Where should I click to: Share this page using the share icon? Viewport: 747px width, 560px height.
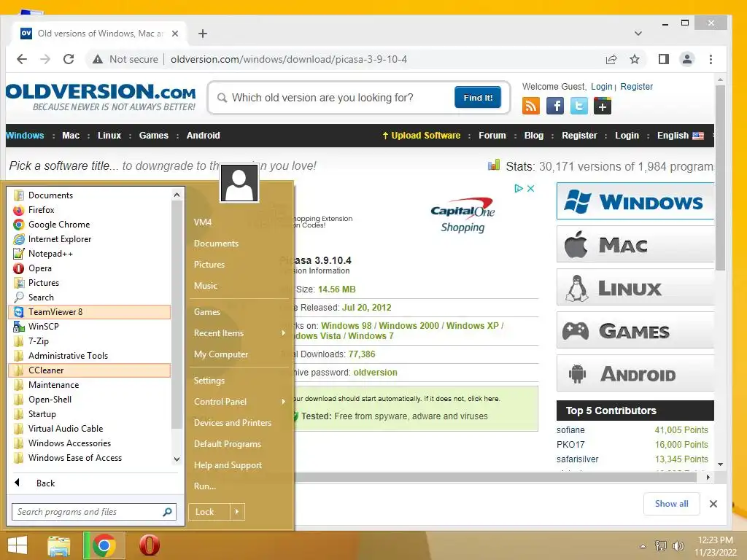coord(611,59)
